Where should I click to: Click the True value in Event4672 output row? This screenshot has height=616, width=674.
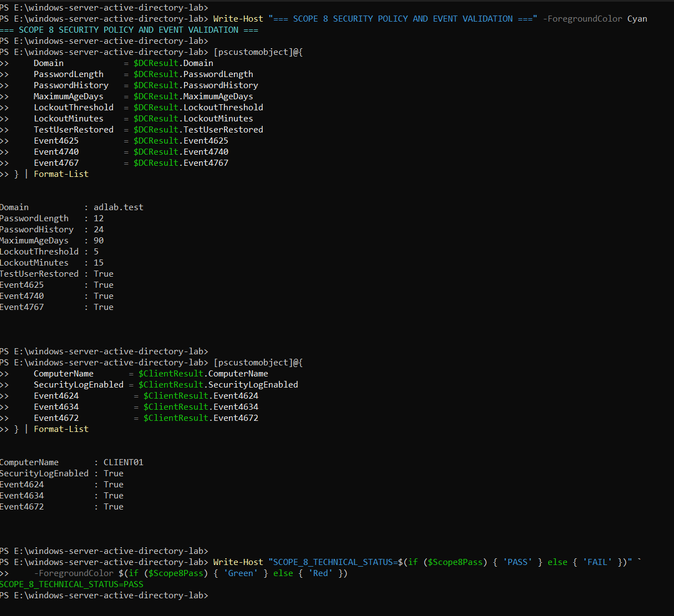pos(114,507)
